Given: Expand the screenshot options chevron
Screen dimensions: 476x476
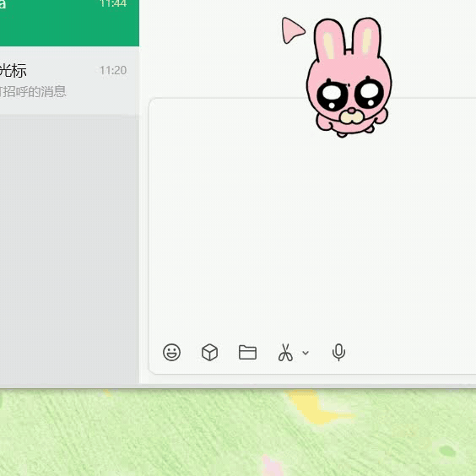Looking at the screenshot, I should pos(306,353).
